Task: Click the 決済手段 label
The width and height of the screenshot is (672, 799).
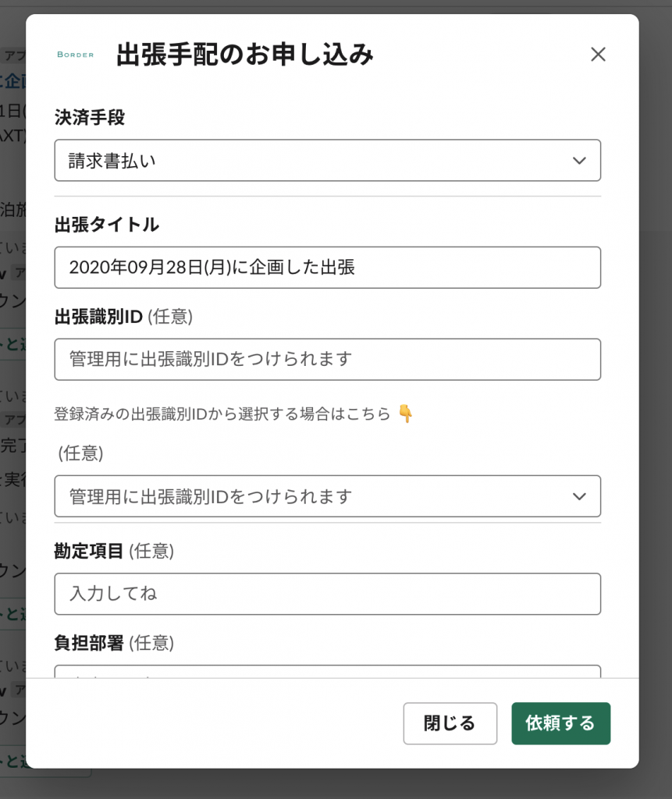Action: (x=90, y=118)
